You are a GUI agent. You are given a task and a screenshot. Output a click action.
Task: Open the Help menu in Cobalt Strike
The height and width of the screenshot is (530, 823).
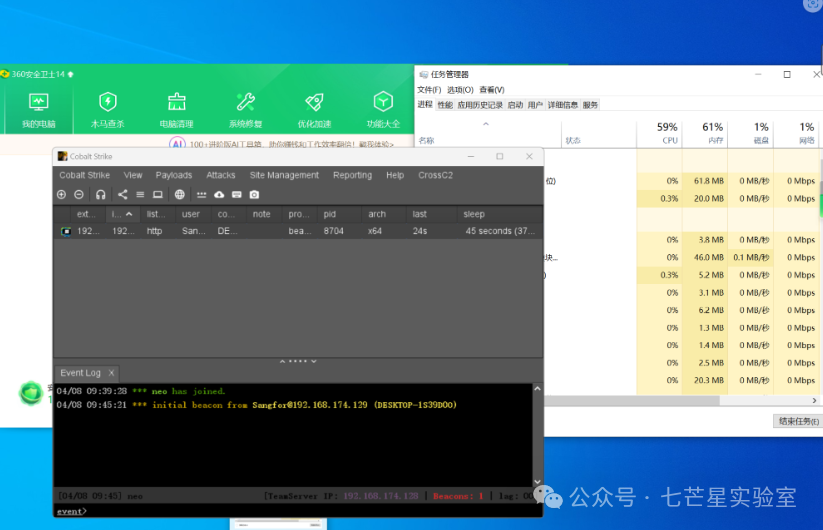coord(395,175)
